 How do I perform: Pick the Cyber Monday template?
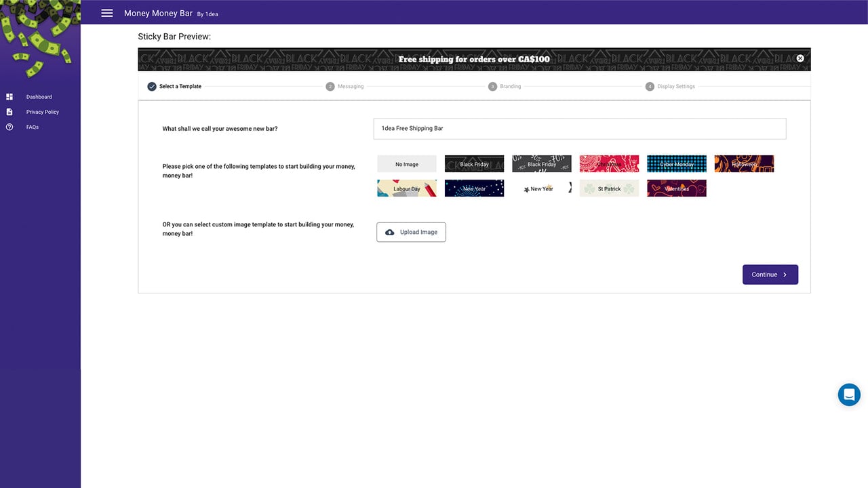[677, 164]
